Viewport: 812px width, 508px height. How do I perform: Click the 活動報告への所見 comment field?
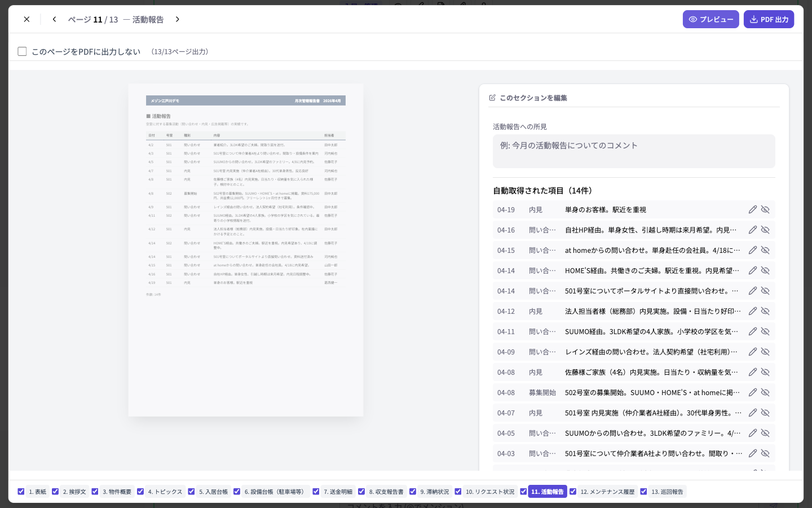click(634, 151)
